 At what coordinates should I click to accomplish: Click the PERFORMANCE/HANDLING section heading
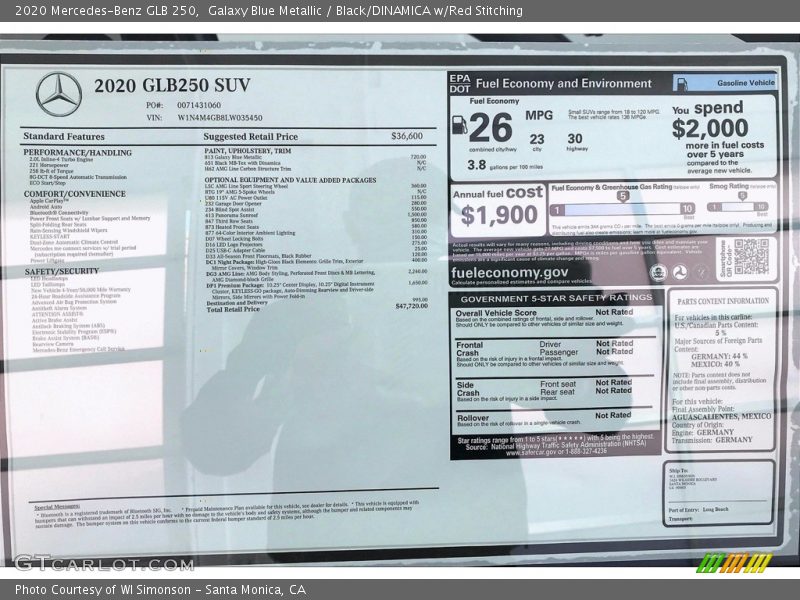pos(78,153)
